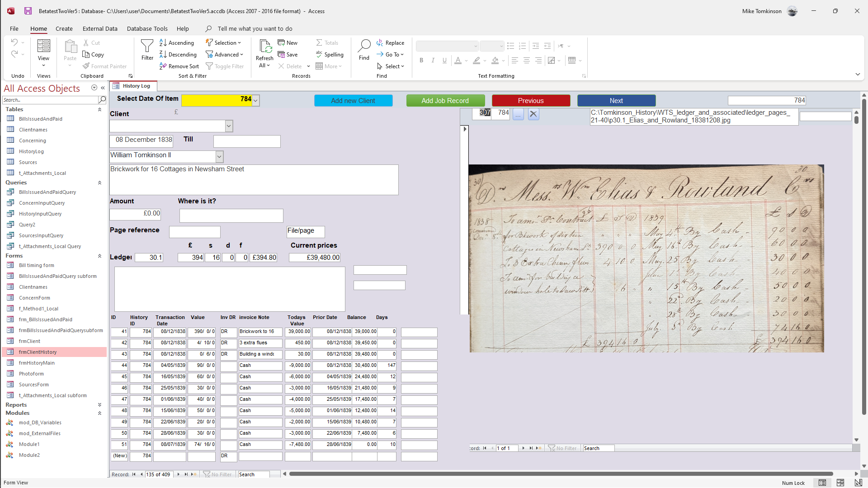
Task: Open William Tomkinson II dropdown arrow
Action: coord(219,156)
